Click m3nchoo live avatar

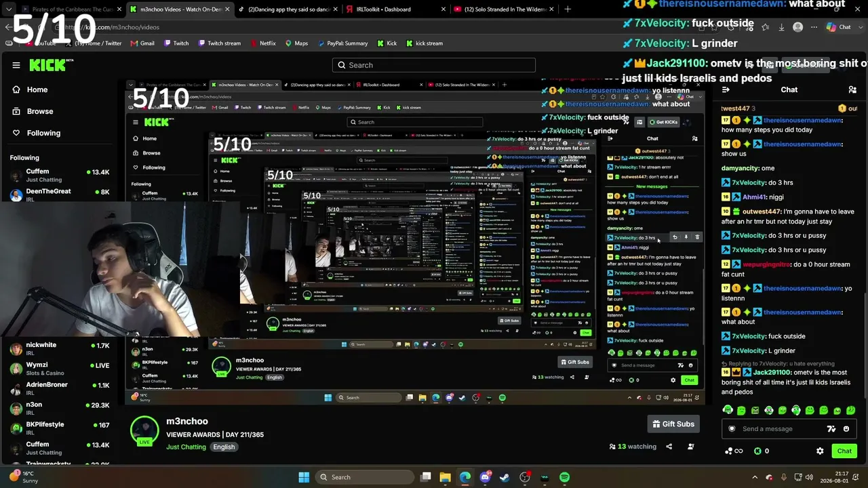point(144,431)
